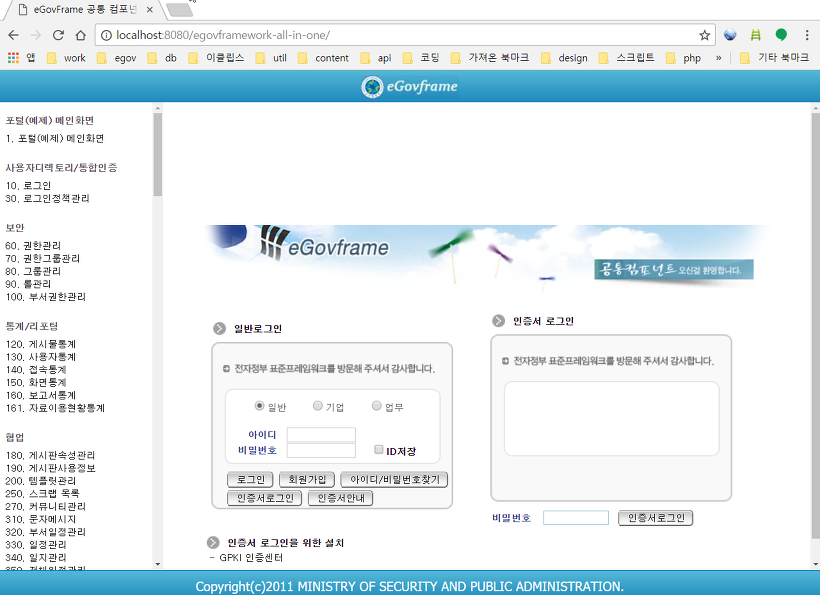Click site info icon in address bar
820x595 pixels.
(x=106, y=35)
